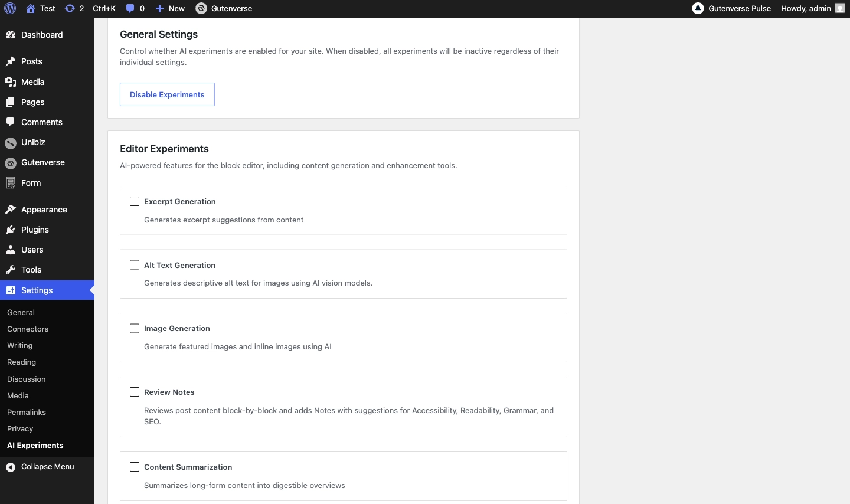Click Disable Experiments button
The height and width of the screenshot is (504, 850).
167,94
